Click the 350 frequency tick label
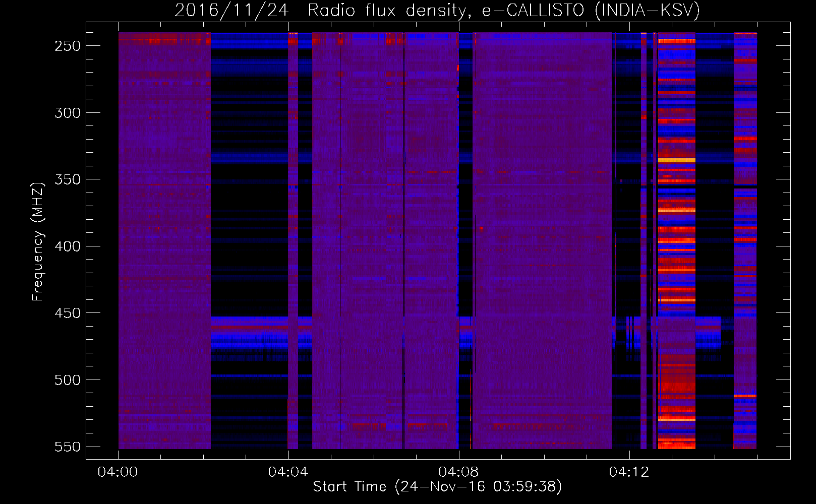Image resolution: width=816 pixels, height=504 pixels. click(68, 179)
